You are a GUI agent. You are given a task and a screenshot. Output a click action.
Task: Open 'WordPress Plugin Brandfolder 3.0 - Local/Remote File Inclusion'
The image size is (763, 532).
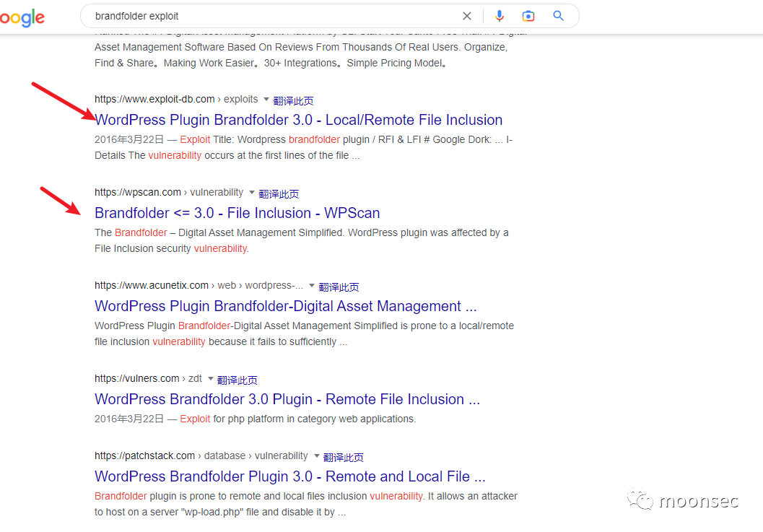[x=298, y=120]
